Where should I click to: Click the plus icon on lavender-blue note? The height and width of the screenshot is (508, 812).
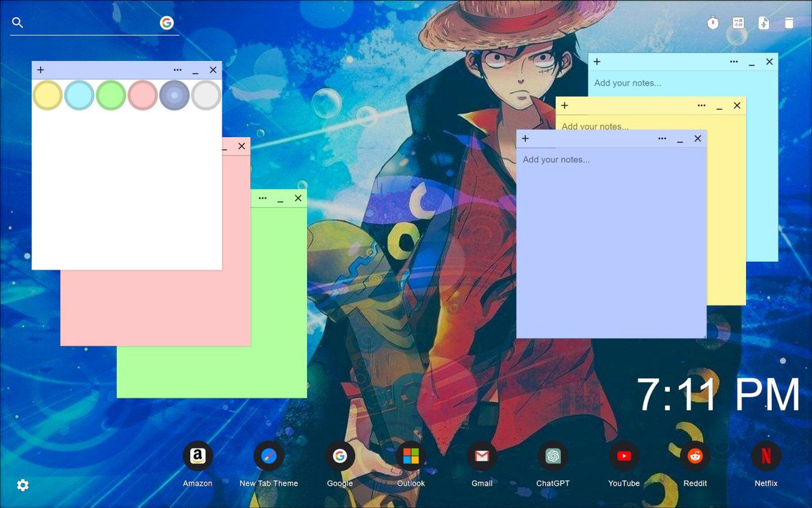(x=525, y=138)
